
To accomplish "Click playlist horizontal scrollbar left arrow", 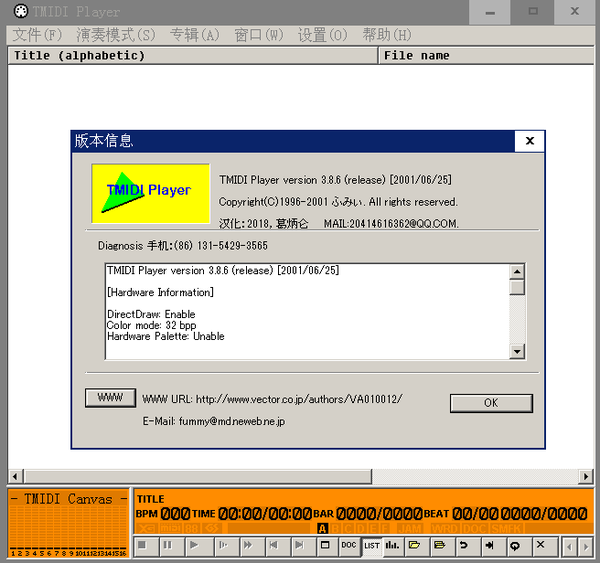I will (15, 477).
